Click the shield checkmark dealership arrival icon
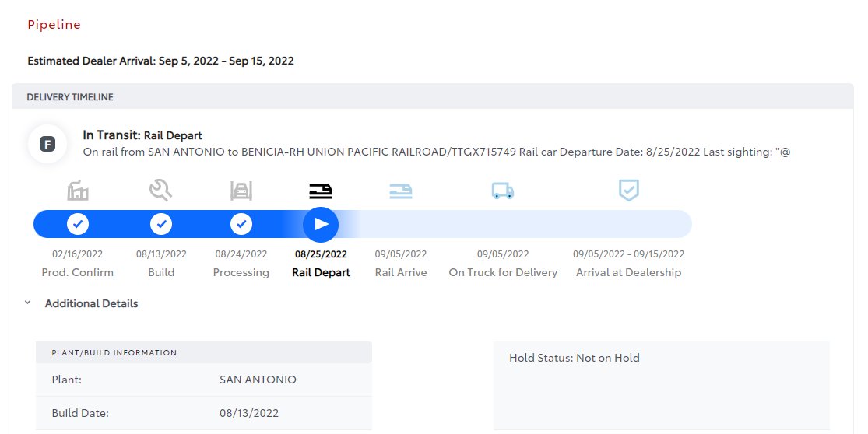868x434 pixels. [x=629, y=191]
